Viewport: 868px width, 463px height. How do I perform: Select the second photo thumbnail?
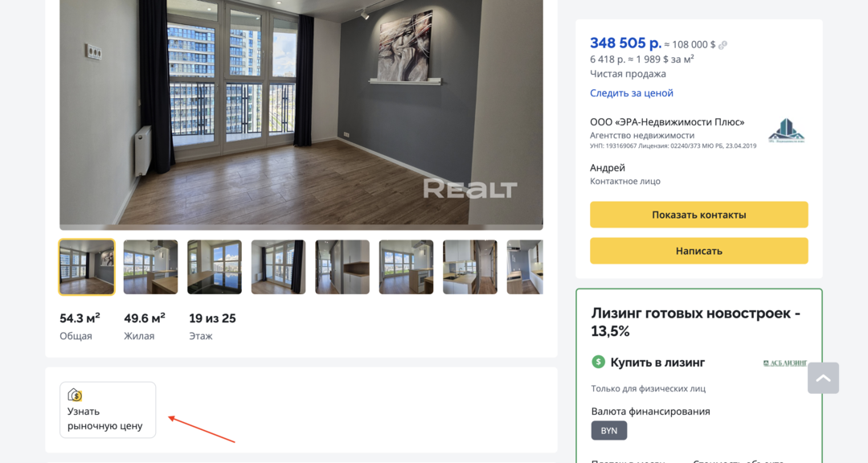(150, 267)
